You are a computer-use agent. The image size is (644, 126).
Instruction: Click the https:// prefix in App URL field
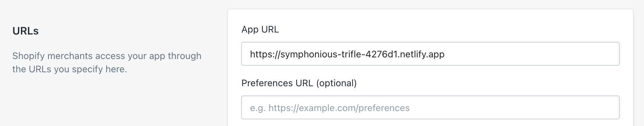tap(265, 54)
